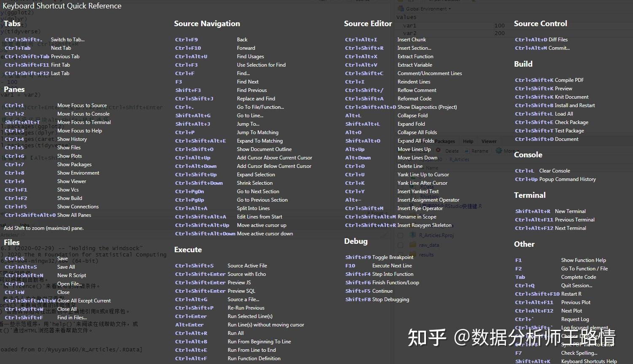Click the R project icon beside R_Articles.Rproj

(414, 235)
